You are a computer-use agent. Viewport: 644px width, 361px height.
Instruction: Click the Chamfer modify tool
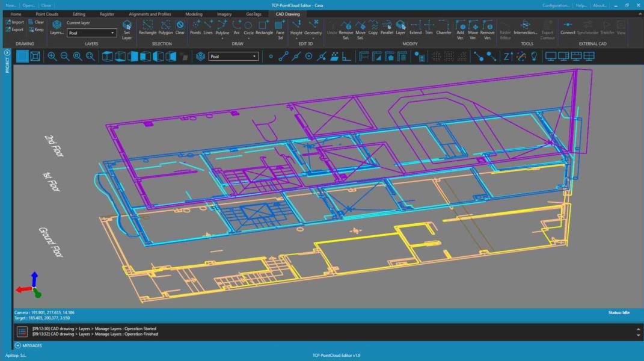pos(444,28)
